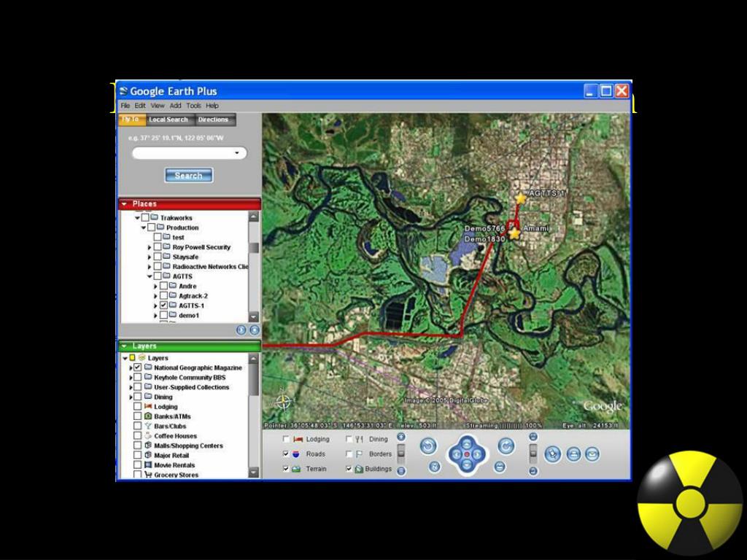Collapse the red Places panel header
The image size is (747, 560).
point(189,204)
